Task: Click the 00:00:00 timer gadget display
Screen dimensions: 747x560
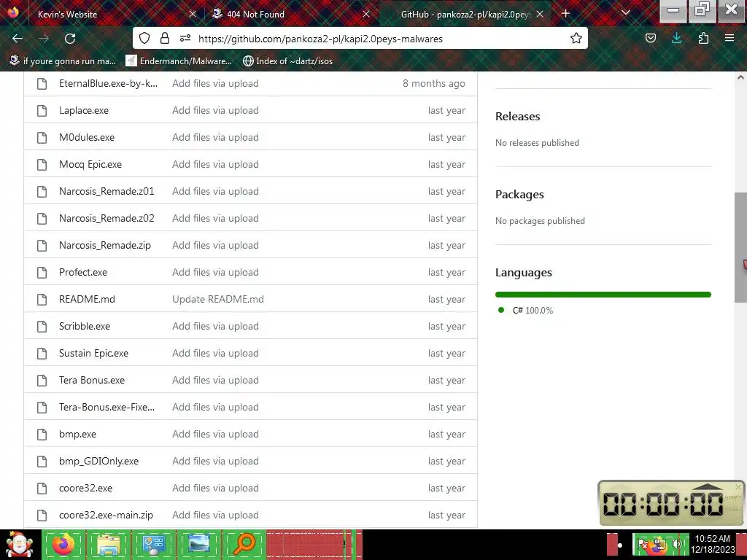Action: 662,504
